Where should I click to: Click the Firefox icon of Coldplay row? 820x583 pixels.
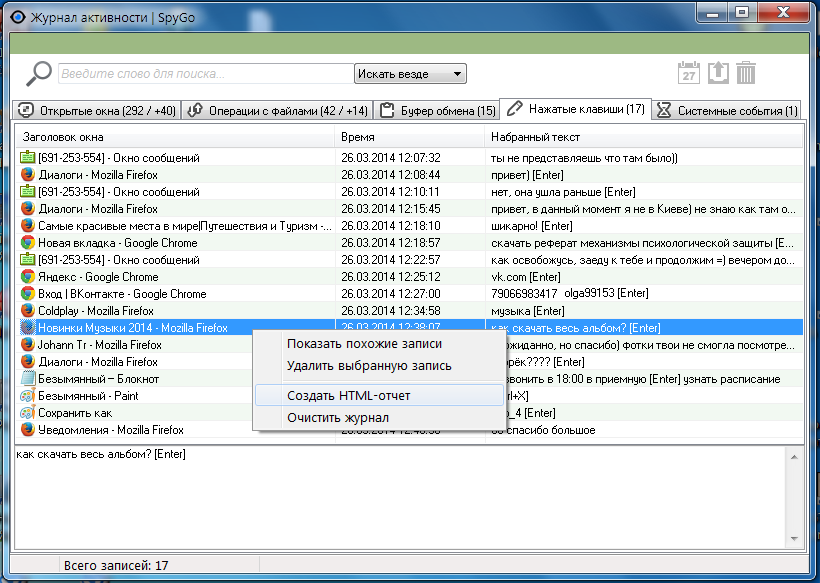(x=28, y=311)
